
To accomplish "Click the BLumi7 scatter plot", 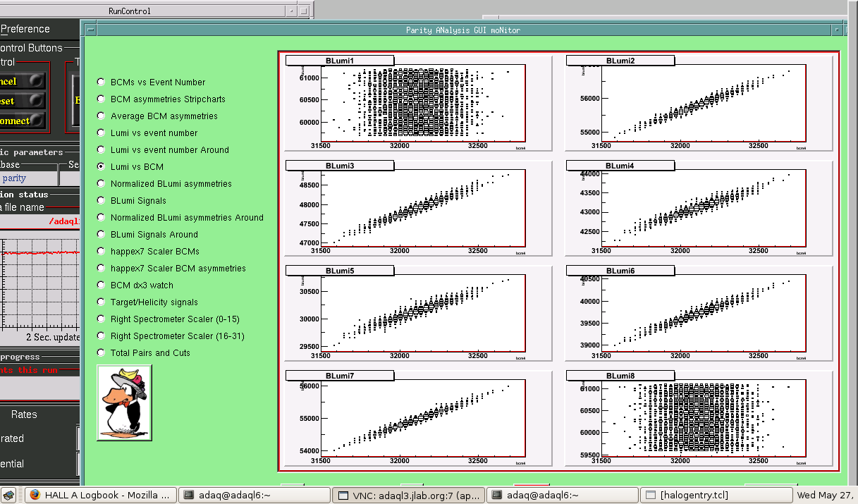I will (x=423, y=419).
